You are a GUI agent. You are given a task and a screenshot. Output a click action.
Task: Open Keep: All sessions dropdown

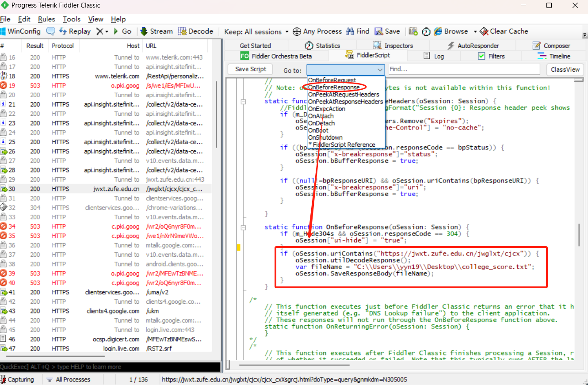click(256, 31)
